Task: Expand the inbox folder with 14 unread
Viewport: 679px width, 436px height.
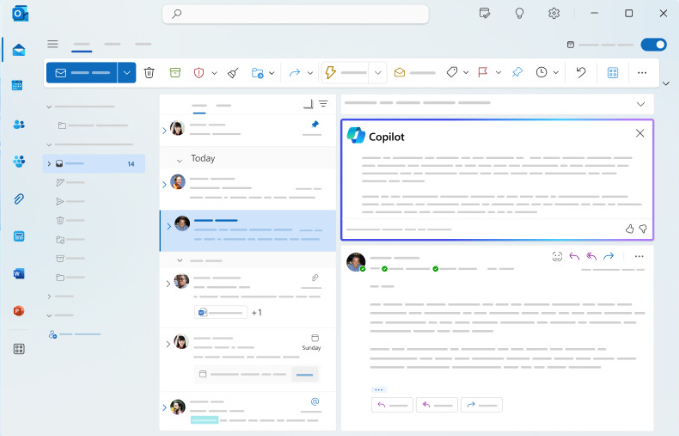Action: pos(49,164)
